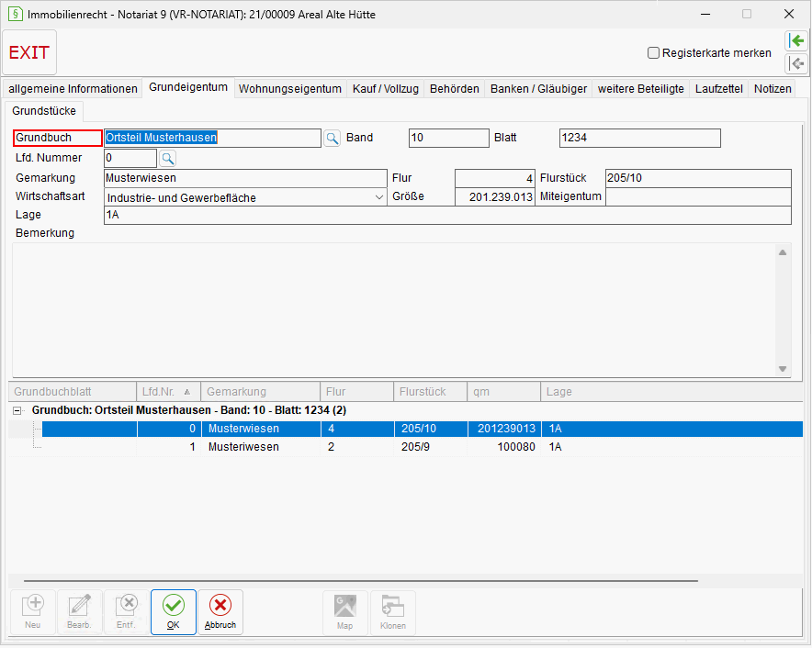Click the Flurstück field with 205/10
812x648 pixels.
[x=698, y=178]
